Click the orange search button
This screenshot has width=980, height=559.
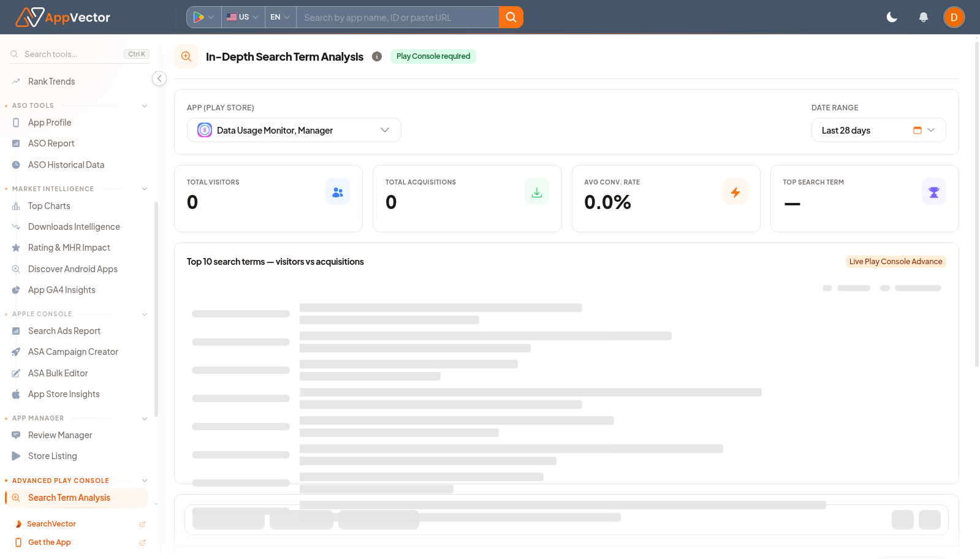(x=511, y=17)
